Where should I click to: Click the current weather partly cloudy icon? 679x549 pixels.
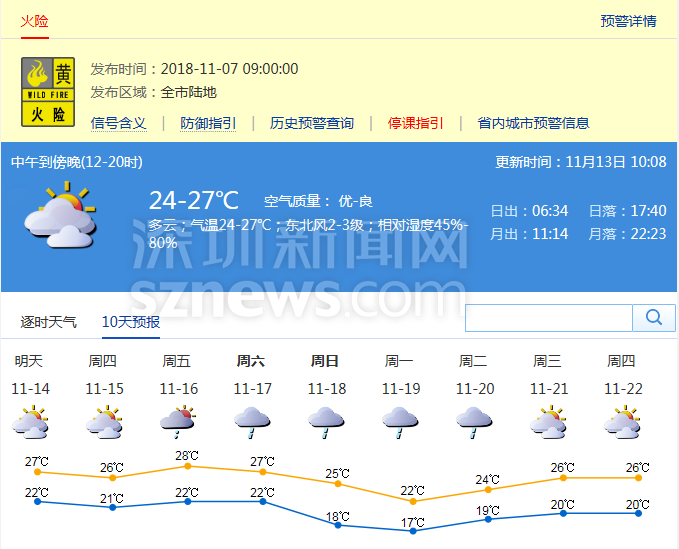(x=59, y=215)
